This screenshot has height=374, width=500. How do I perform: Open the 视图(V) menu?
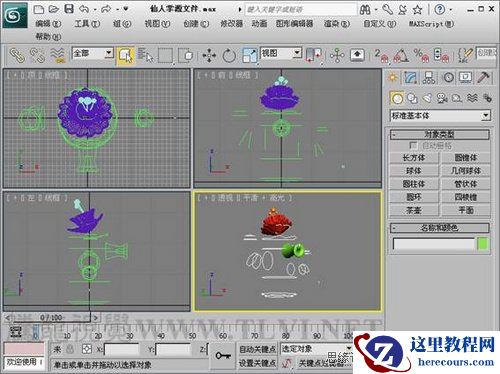coord(157,24)
